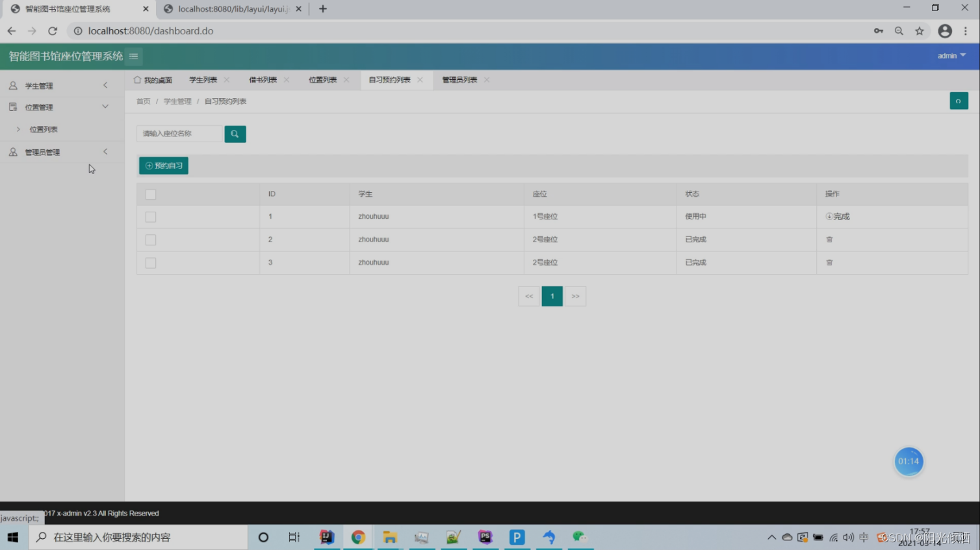The width and height of the screenshot is (980, 550).
Task: Open the admin user dropdown
Action: pos(951,56)
